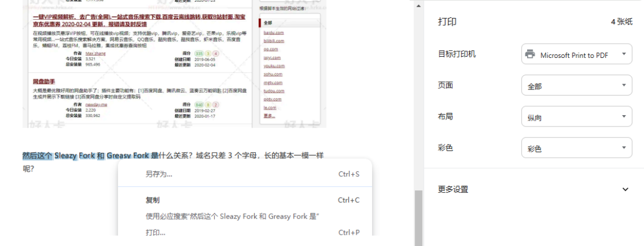Click the install count 965,496
The width and height of the screenshot is (644, 246).
(x=93, y=64)
